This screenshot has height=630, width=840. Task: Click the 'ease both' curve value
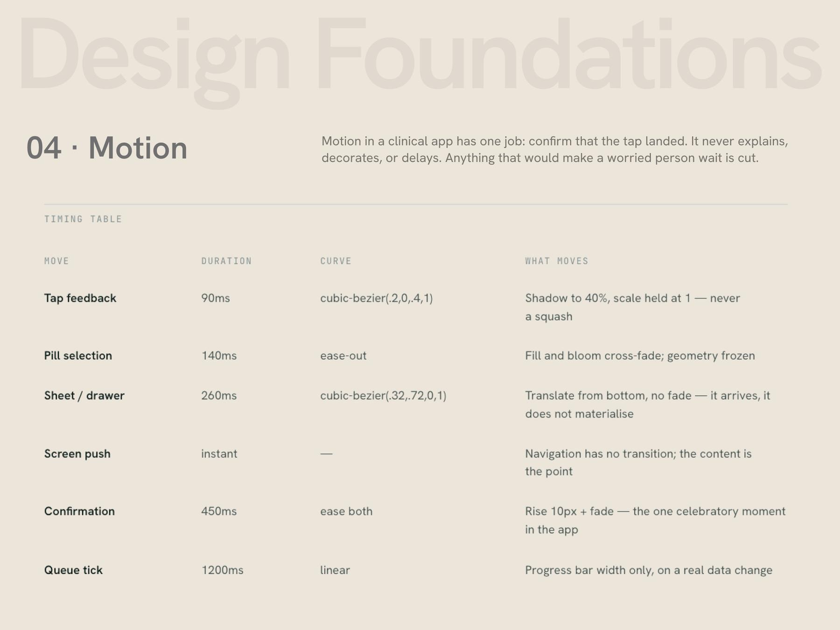tap(346, 511)
